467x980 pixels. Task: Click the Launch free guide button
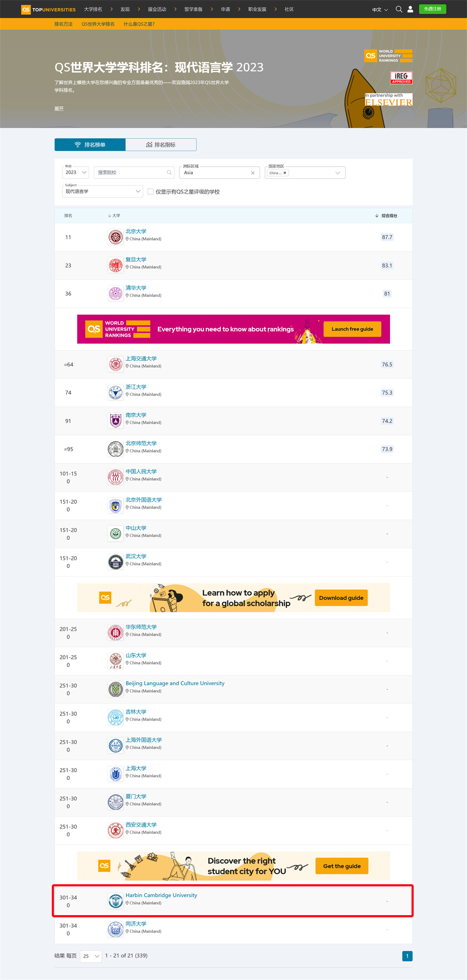(352, 329)
